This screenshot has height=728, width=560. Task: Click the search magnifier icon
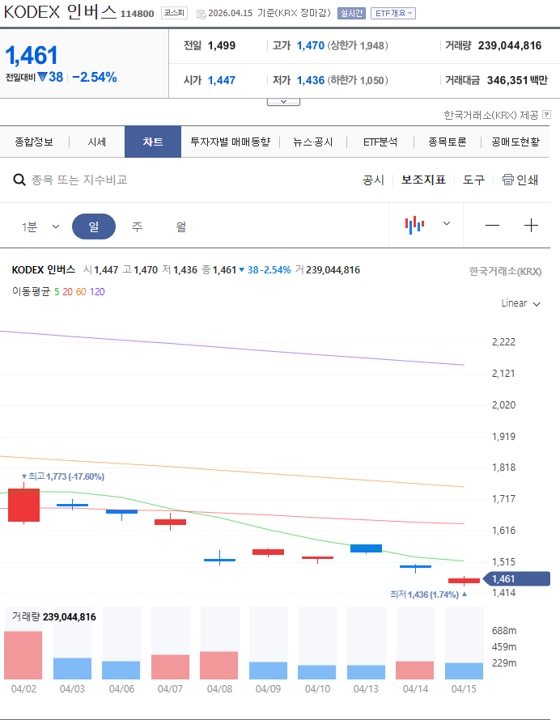click(19, 180)
